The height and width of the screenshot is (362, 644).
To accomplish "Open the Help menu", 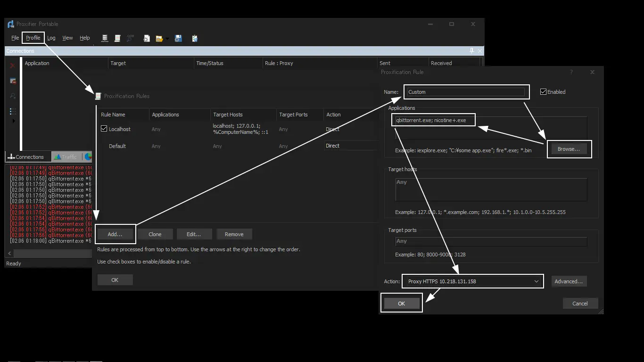I will coord(85,38).
